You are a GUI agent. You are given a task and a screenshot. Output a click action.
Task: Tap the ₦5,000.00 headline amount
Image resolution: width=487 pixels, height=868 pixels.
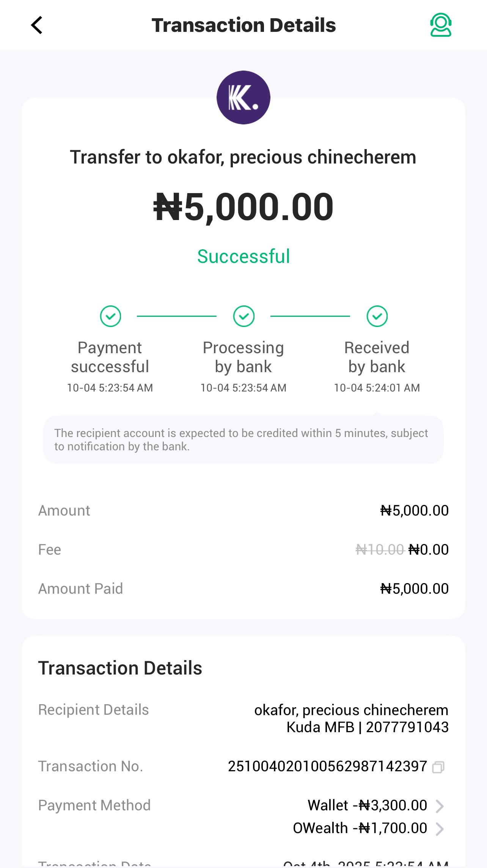click(x=243, y=207)
